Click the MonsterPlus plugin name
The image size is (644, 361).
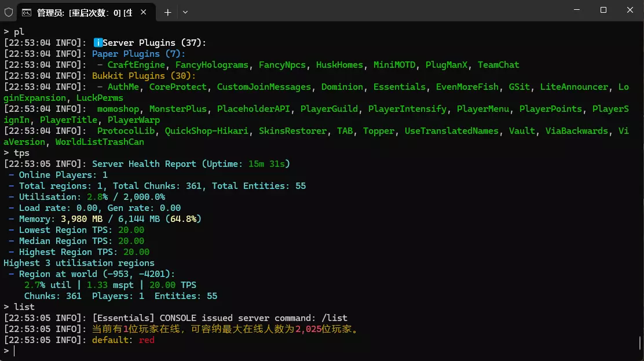coord(178,109)
